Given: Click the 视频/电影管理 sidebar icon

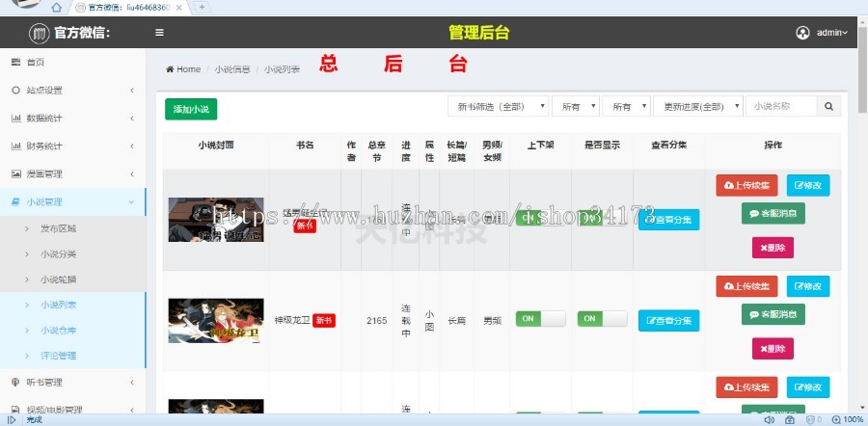Looking at the screenshot, I should tap(15, 410).
